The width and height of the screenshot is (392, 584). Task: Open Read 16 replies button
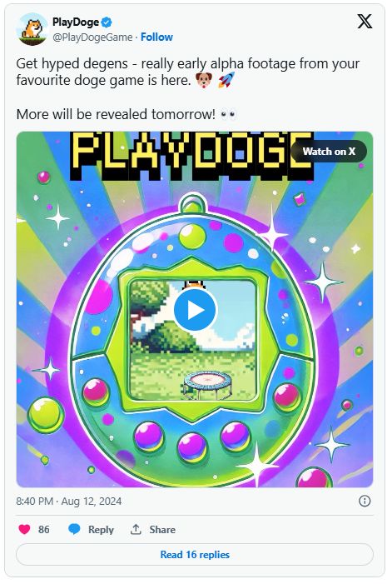tap(195, 555)
